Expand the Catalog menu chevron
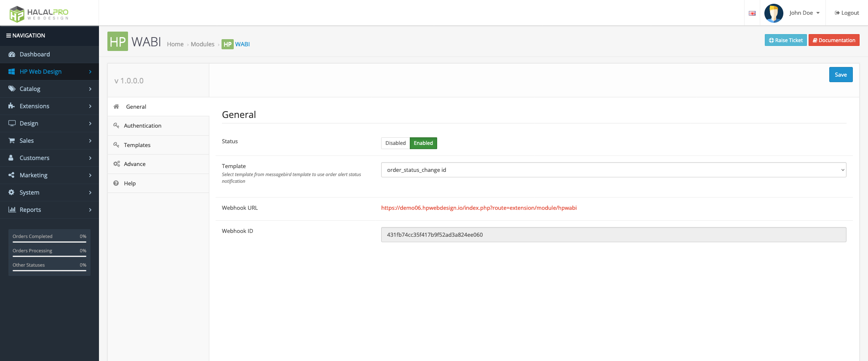Image resolution: width=868 pixels, height=361 pixels. point(90,89)
